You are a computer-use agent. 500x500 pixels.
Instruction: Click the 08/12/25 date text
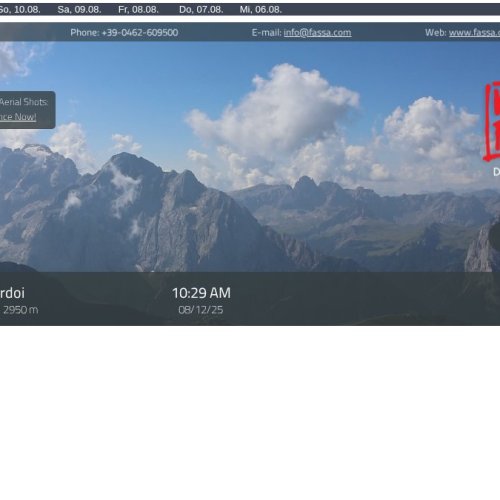[x=201, y=310]
